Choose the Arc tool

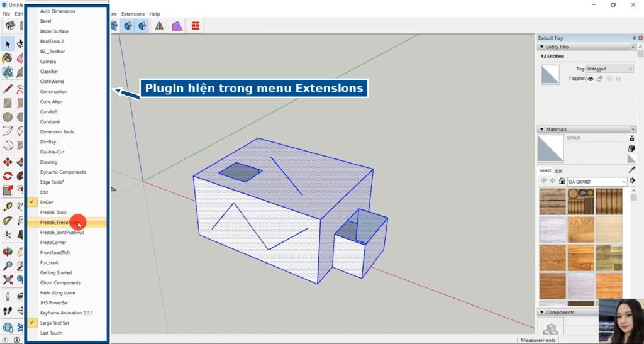point(8,131)
